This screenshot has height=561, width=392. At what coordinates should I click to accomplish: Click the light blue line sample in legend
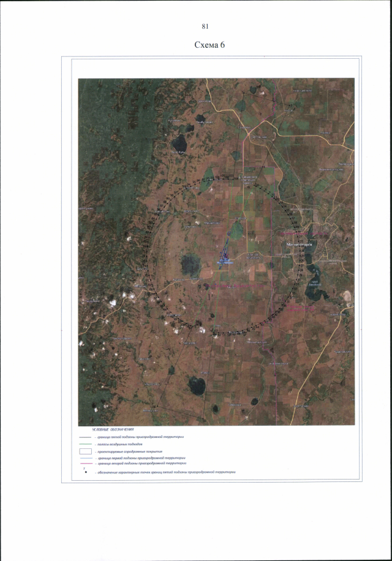coord(85,458)
